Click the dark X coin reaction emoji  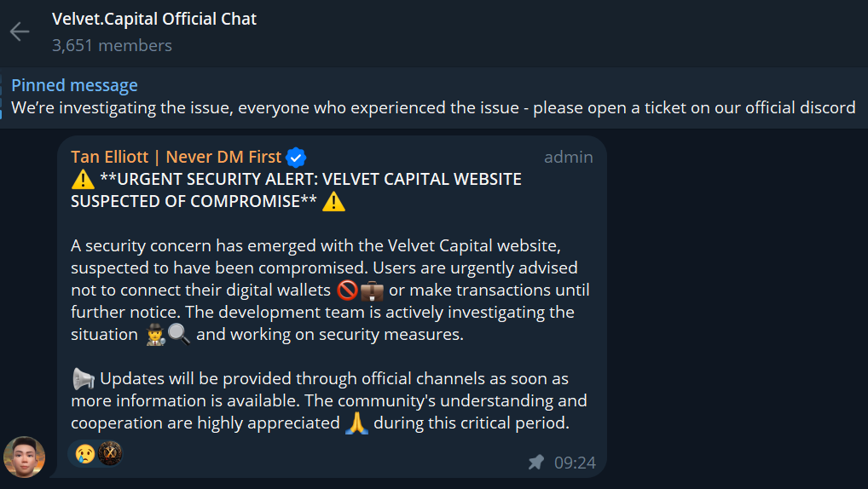pos(109,454)
